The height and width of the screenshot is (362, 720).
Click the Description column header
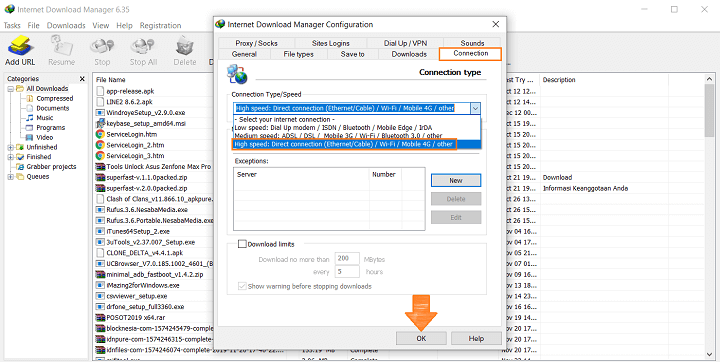604,79
